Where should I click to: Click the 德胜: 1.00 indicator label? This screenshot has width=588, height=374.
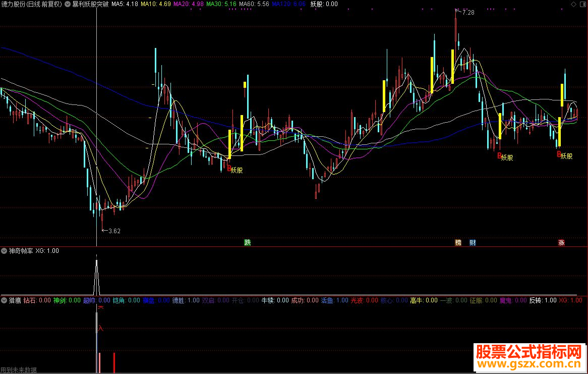[186, 300]
